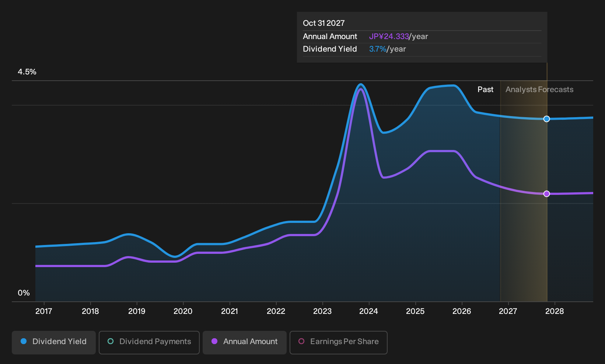Click the blue Dividend Yield data point marker

click(x=547, y=119)
